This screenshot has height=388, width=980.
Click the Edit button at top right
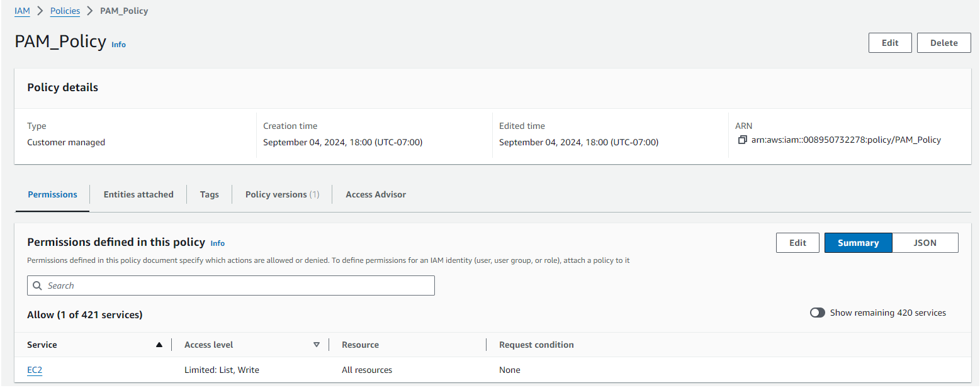point(890,42)
